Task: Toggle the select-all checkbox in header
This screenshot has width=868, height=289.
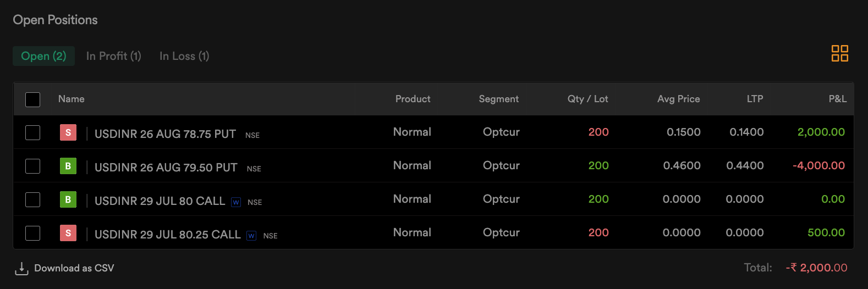Action: (x=33, y=99)
